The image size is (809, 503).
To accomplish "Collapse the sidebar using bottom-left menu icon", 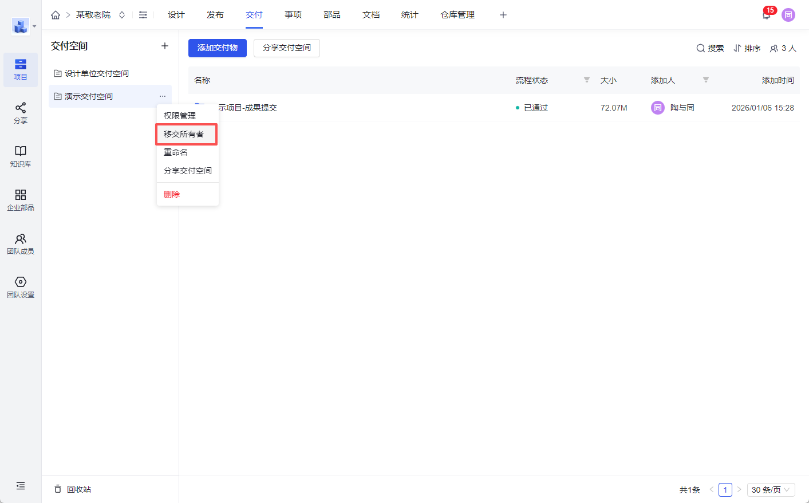I will coord(20,485).
